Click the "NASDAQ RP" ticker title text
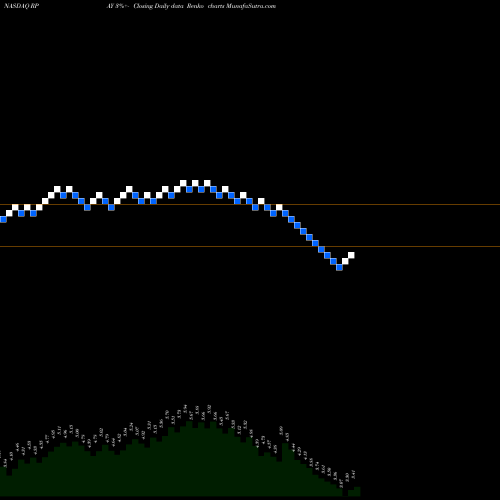Viewport: 500px width, 500px height. click(x=20, y=6)
